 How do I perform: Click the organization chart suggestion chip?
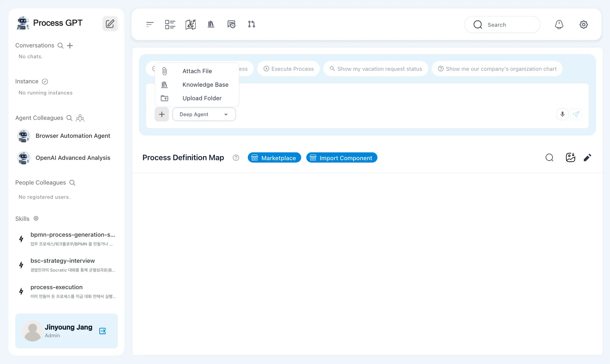click(497, 69)
